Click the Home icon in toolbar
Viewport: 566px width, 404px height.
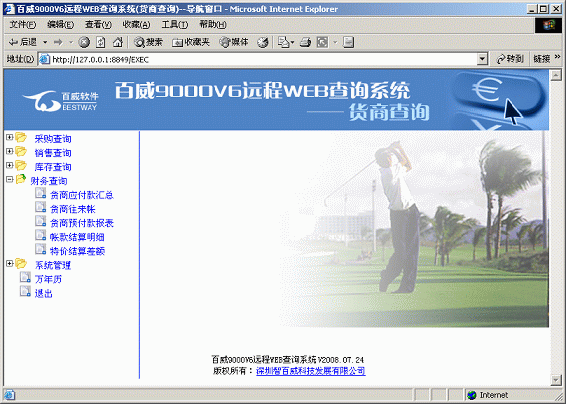118,42
